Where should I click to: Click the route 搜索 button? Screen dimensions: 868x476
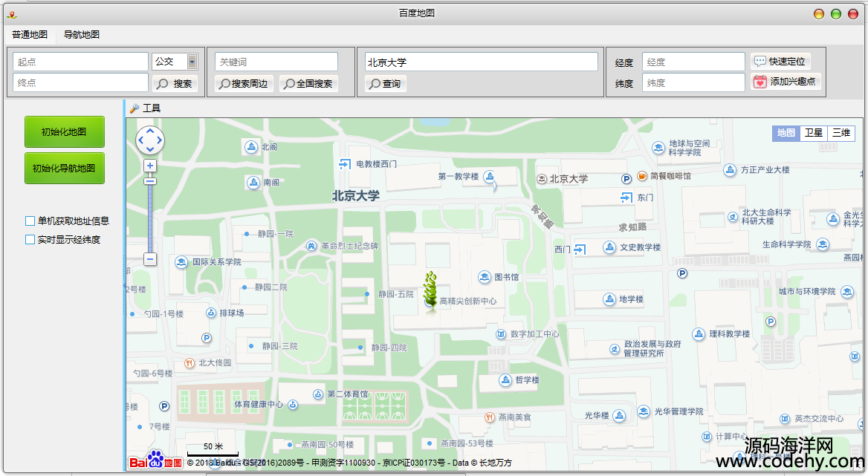pyautogui.click(x=175, y=83)
